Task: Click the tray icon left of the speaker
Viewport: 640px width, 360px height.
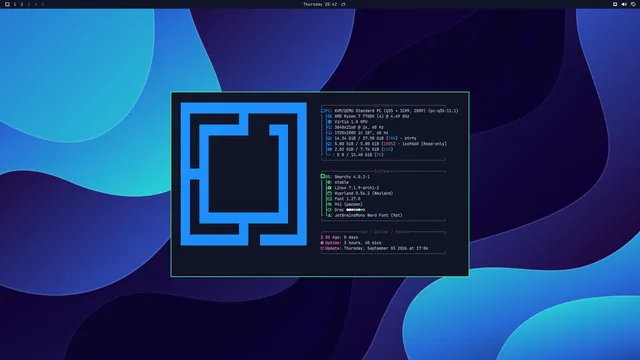Action: coord(615,4)
